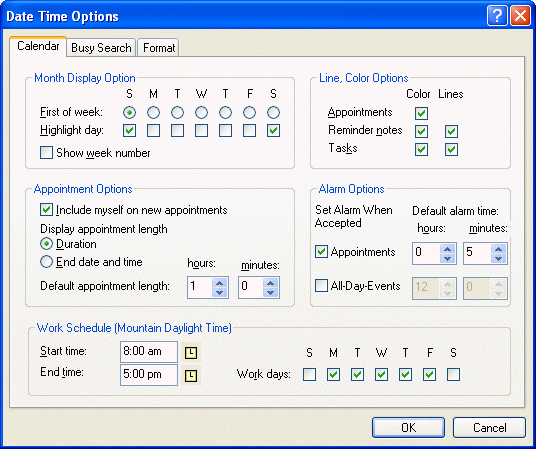This screenshot has height=449, width=536.
Task: Check Saturday as a work day
Action: coord(453,374)
